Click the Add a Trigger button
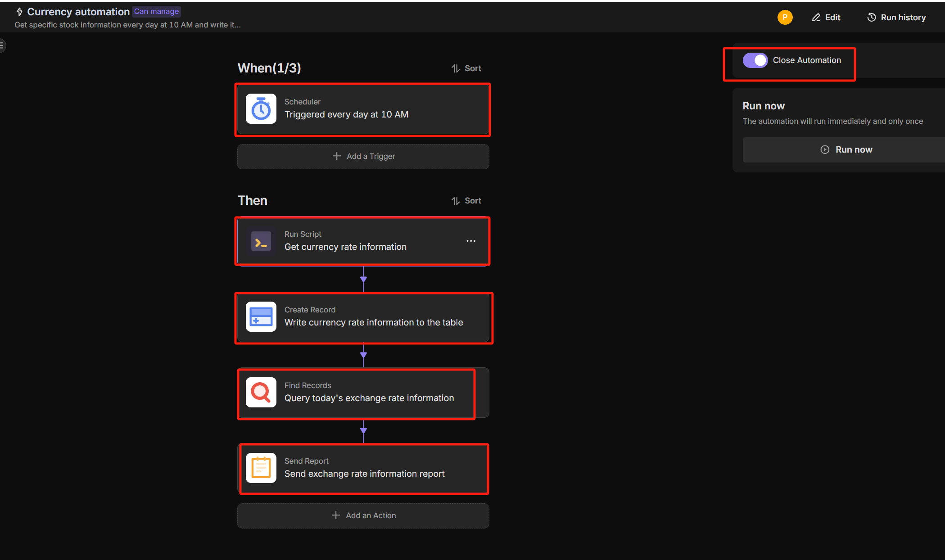The width and height of the screenshot is (945, 560). pyautogui.click(x=363, y=157)
